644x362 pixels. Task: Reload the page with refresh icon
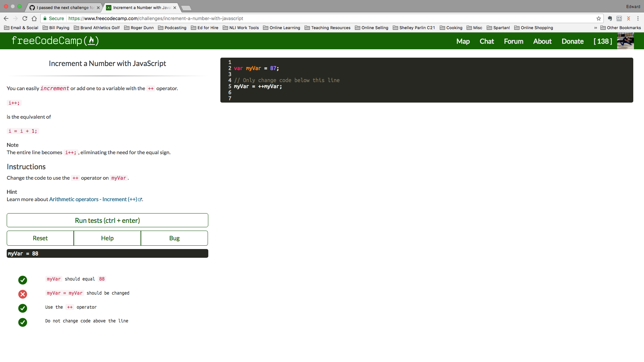click(x=25, y=18)
